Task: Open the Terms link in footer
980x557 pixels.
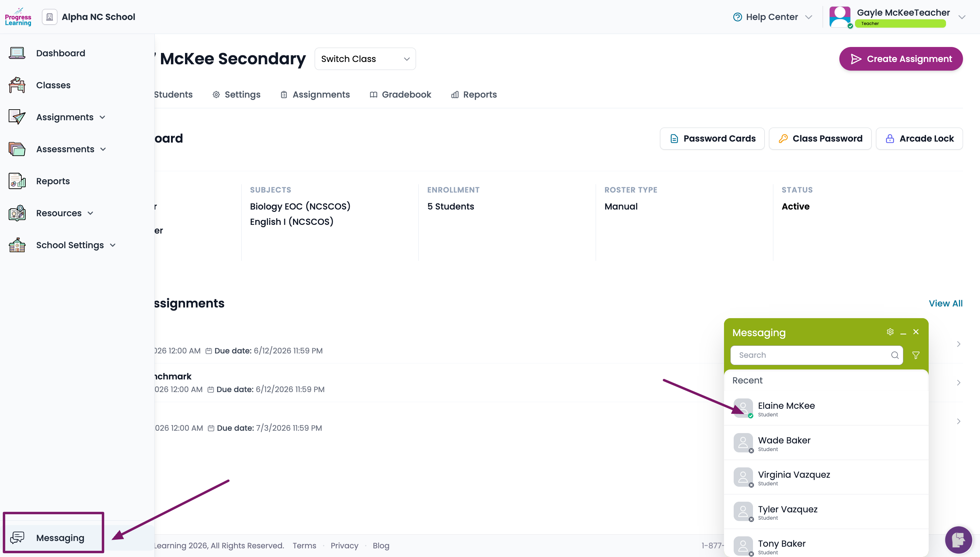Action: tap(304, 546)
